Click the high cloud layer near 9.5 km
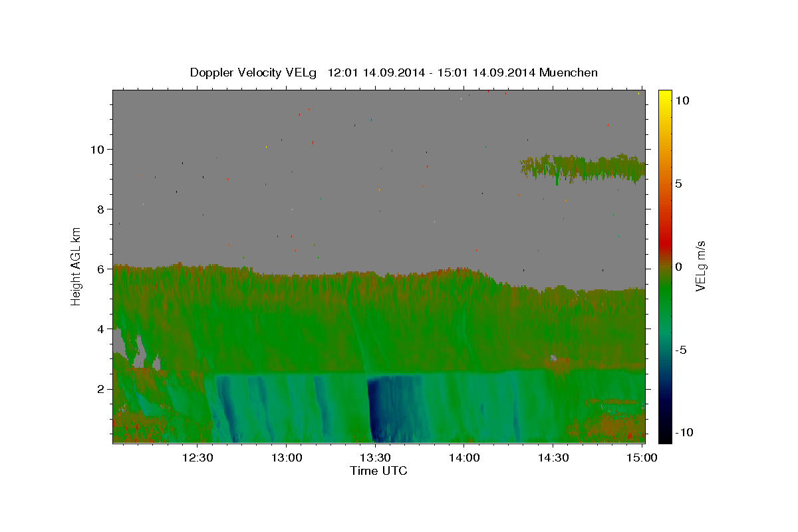Screen dimensions: 798x532 (x=583, y=168)
